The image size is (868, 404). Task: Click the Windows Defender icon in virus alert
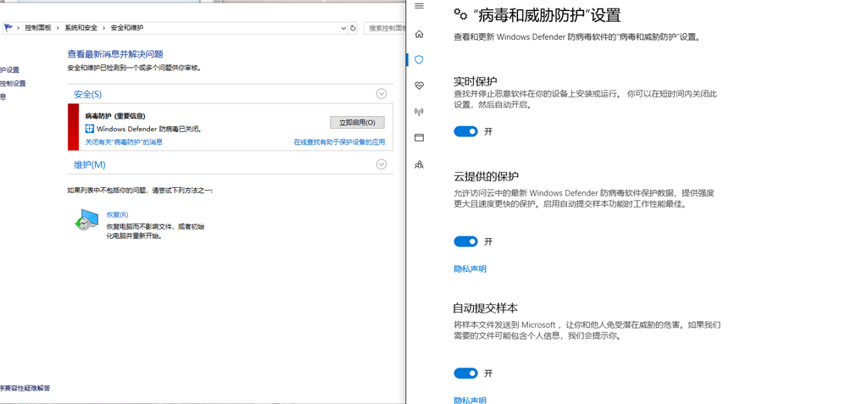[90, 129]
